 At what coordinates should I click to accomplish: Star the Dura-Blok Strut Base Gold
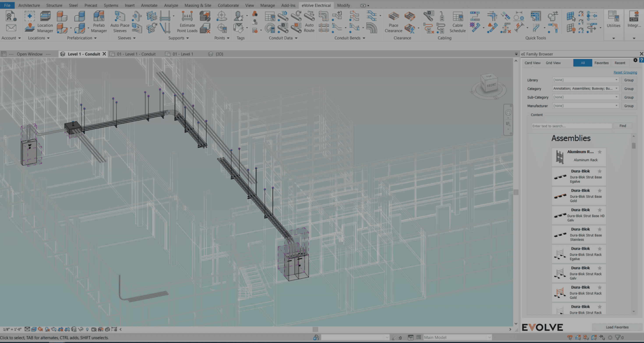click(600, 191)
